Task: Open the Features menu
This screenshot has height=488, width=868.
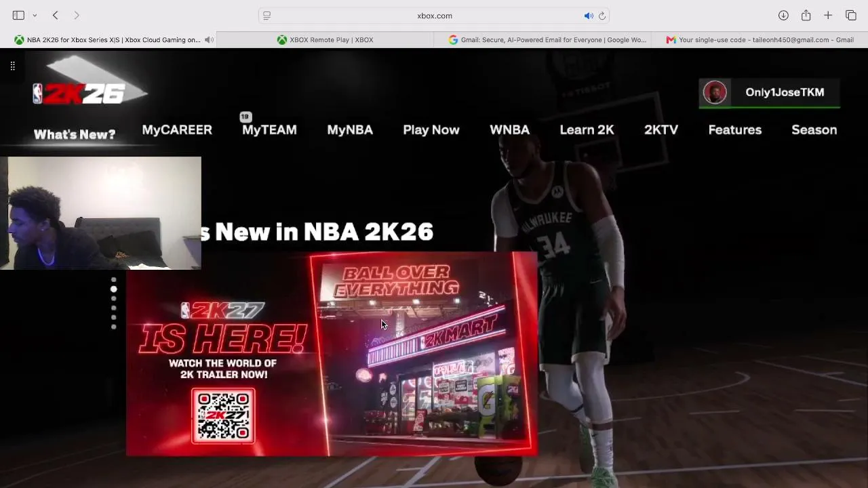Action: [x=735, y=129]
